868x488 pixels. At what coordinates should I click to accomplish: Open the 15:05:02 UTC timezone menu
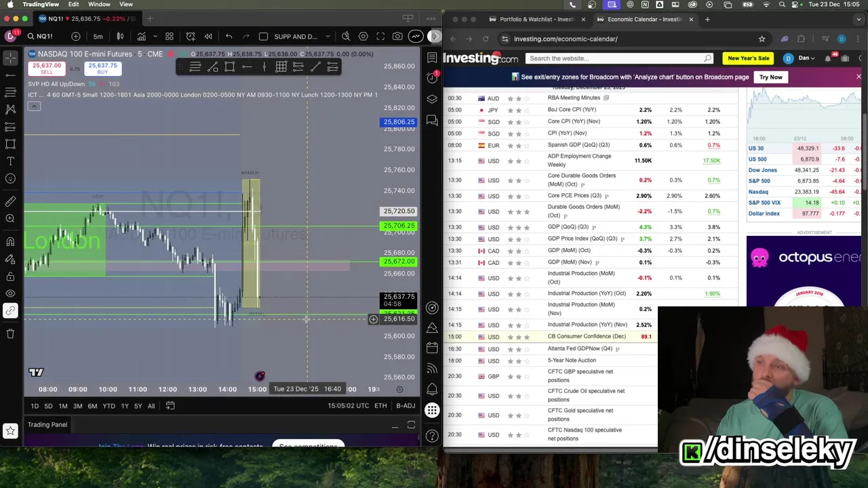[348, 406]
